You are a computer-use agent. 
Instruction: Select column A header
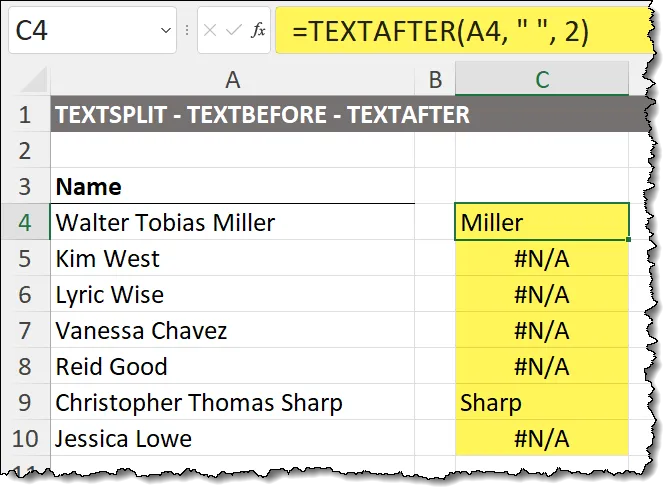(232, 80)
